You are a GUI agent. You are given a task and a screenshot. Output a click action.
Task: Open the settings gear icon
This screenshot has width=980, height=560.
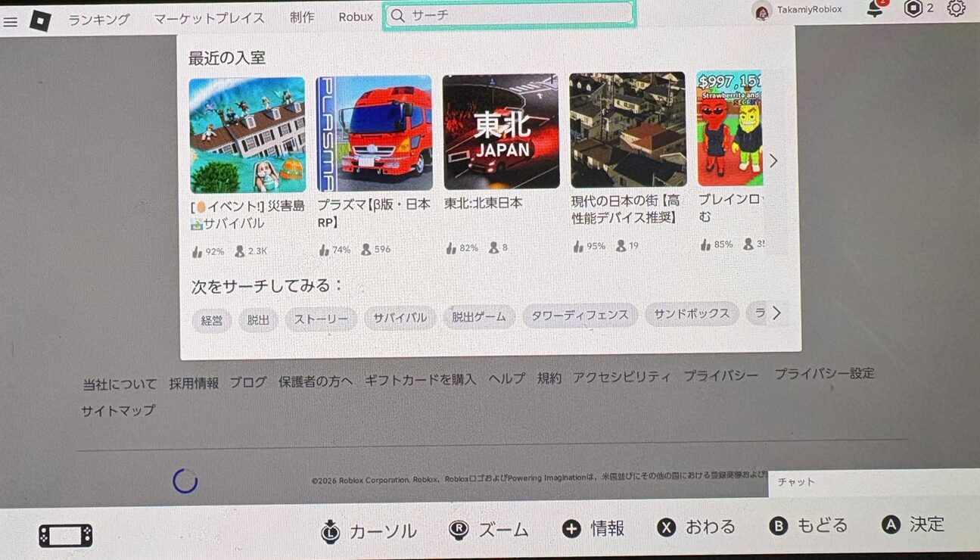click(957, 8)
